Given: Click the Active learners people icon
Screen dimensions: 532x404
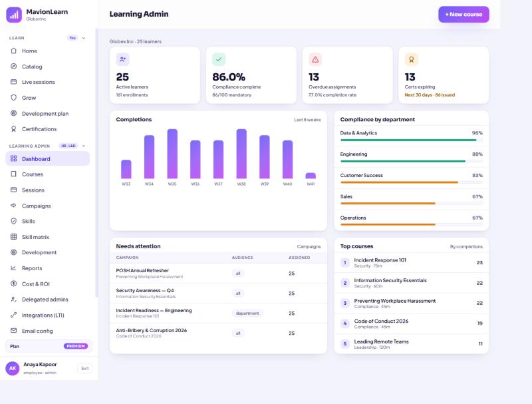Looking at the screenshot, I should (122, 59).
